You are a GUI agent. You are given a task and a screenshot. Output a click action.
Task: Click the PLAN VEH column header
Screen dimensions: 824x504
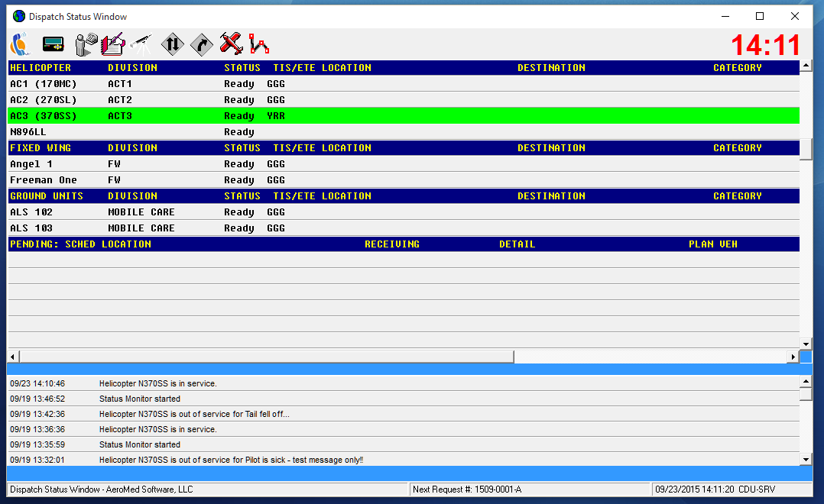[713, 244]
